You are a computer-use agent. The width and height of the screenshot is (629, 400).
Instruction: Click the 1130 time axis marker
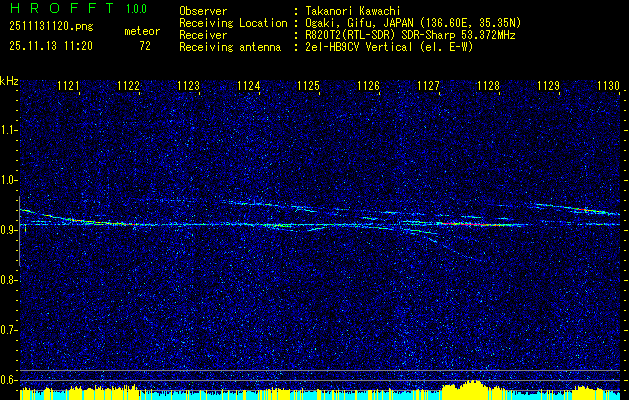point(609,85)
